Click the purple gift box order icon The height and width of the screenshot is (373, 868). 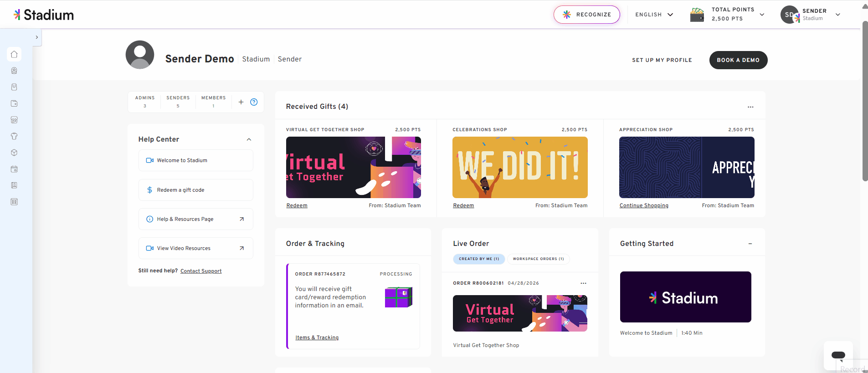399,297
